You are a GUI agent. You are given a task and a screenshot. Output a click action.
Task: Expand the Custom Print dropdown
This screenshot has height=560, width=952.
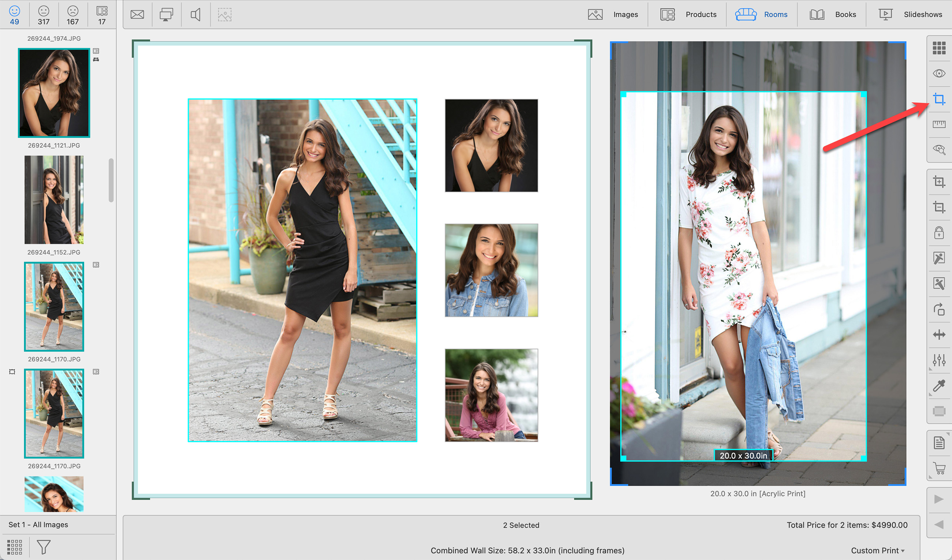coord(877,550)
